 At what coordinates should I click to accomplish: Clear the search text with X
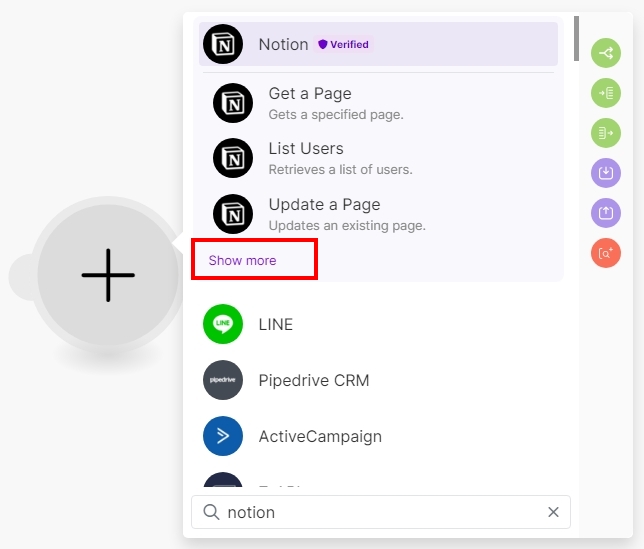point(553,512)
